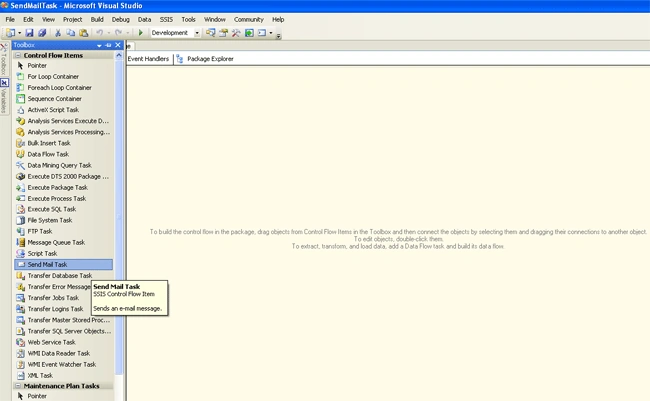Collapse the Control Flow Items section
The image size is (650, 401).
(18, 56)
